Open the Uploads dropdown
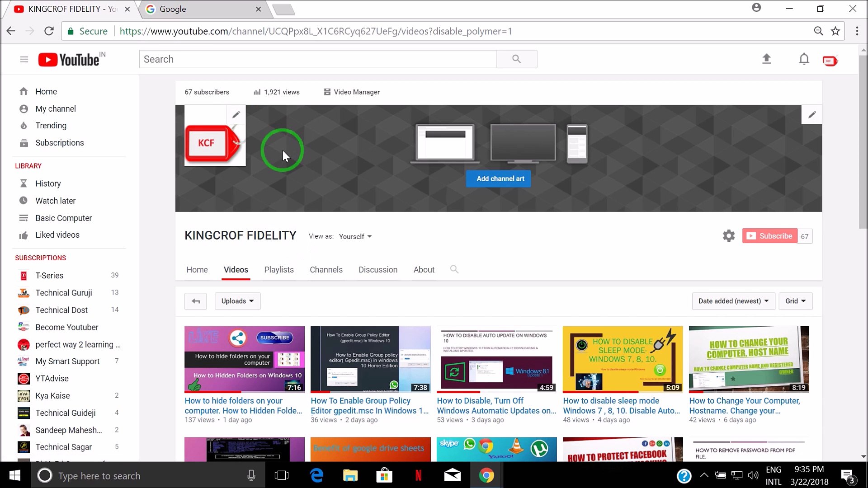 pos(237,300)
